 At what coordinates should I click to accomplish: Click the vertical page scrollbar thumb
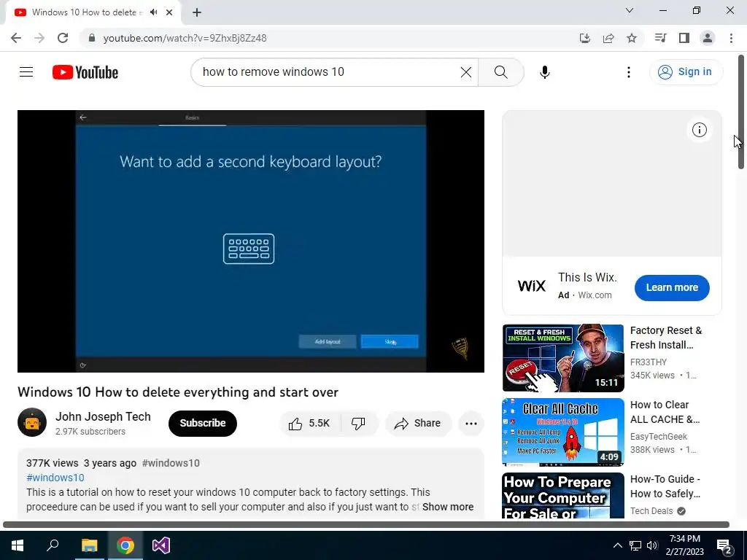click(741, 112)
